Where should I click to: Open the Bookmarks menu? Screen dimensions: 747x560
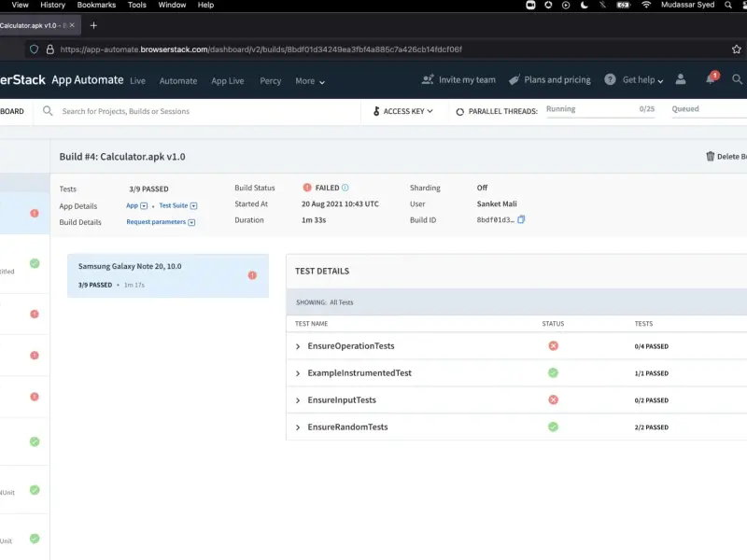coord(96,5)
